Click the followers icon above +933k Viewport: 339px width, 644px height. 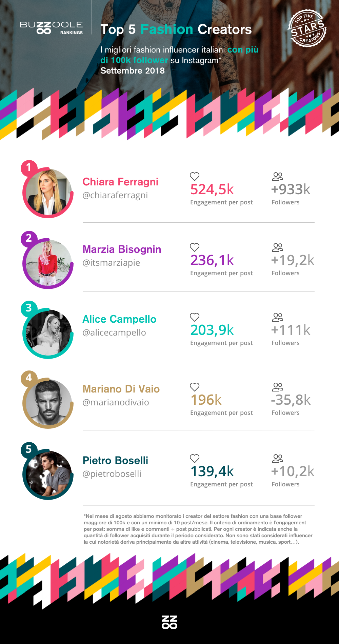pyautogui.click(x=277, y=176)
